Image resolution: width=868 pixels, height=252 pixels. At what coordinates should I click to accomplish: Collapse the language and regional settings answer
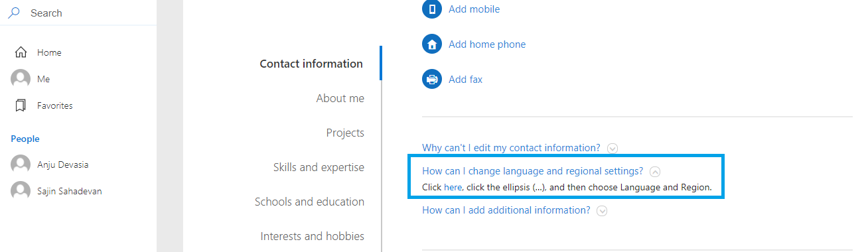655,172
